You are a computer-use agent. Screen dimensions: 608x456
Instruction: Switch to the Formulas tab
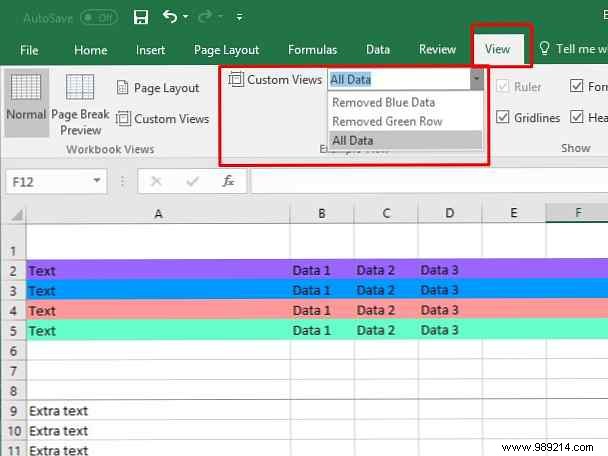pos(313,50)
